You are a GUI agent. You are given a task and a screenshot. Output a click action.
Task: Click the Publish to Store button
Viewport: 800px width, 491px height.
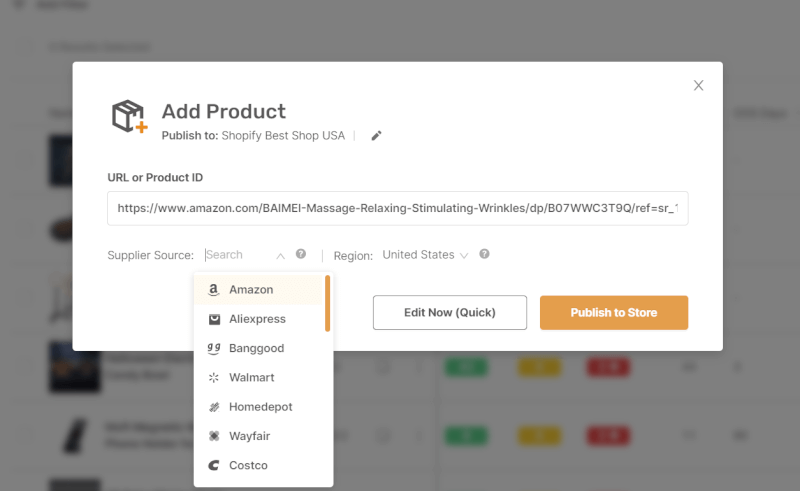click(x=614, y=312)
